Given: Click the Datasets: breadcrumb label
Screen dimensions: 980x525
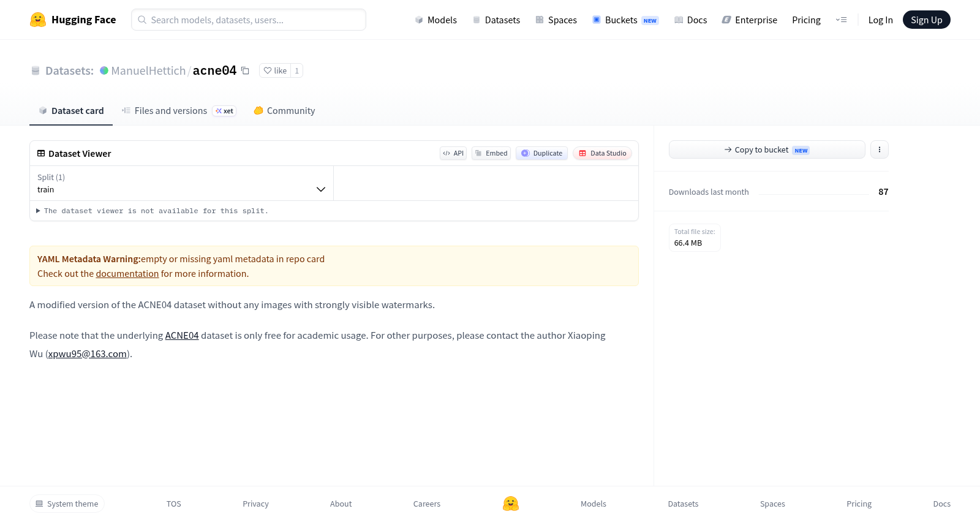Looking at the screenshot, I should 69,70.
